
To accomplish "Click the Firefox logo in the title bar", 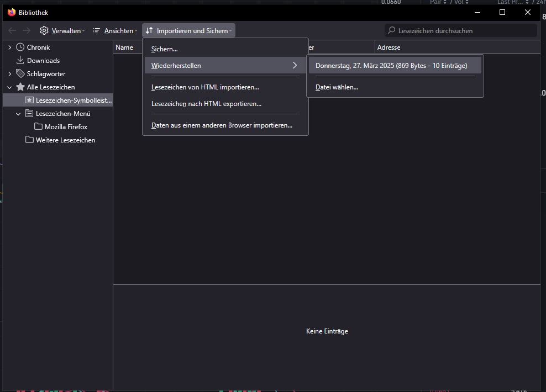I will pyautogui.click(x=12, y=12).
